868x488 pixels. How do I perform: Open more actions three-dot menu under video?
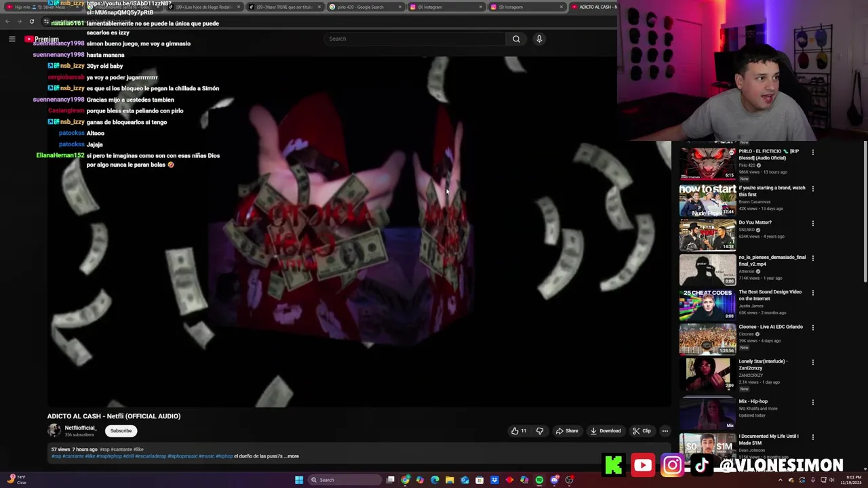(x=665, y=431)
